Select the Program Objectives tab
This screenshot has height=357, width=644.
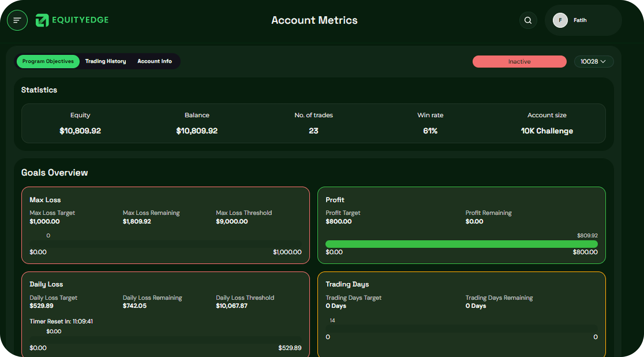48,61
